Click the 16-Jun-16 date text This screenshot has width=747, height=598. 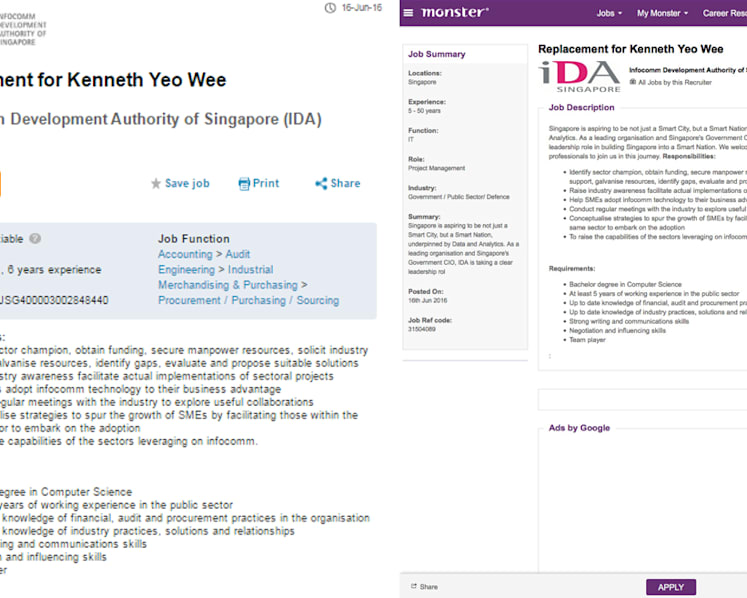click(x=362, y=8)
